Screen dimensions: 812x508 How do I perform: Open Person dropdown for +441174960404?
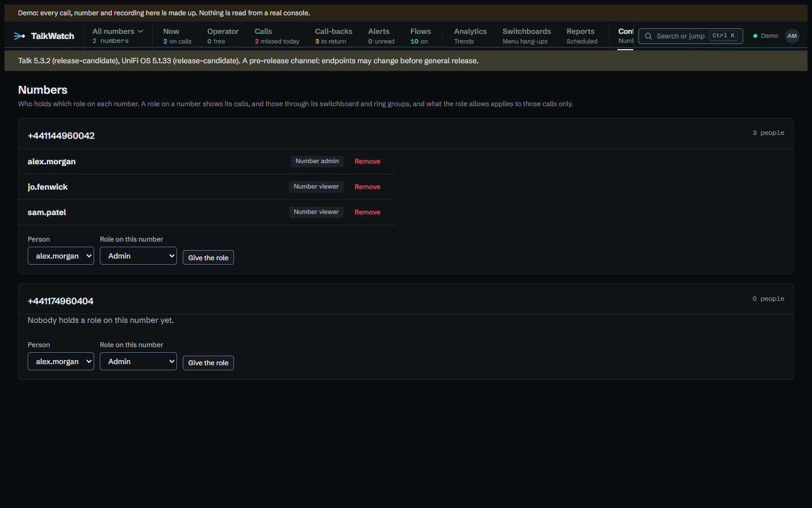61,361
